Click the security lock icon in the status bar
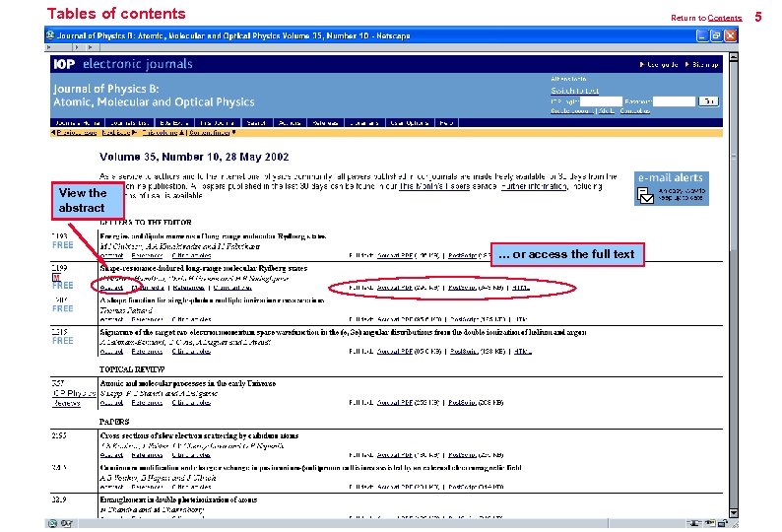 coord(722,523)
